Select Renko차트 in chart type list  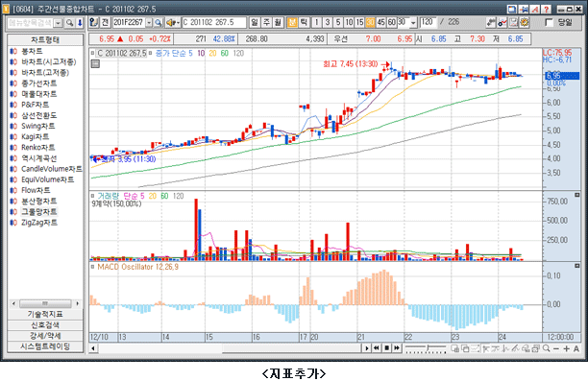[37, 147]
